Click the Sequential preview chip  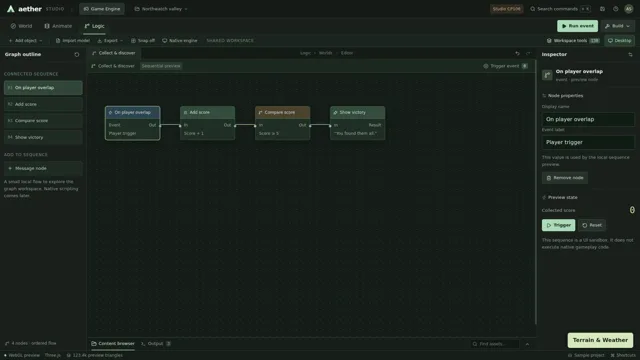pyautogui.click(x=161, y=66)
